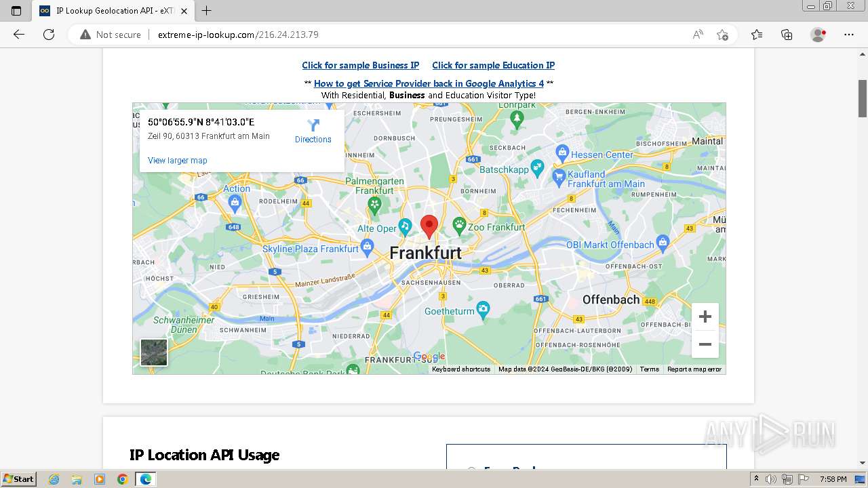Select the OBI Markt Offenbach shopping marker
The width and height of the screenshot is (868, 488).
(663, 242)
